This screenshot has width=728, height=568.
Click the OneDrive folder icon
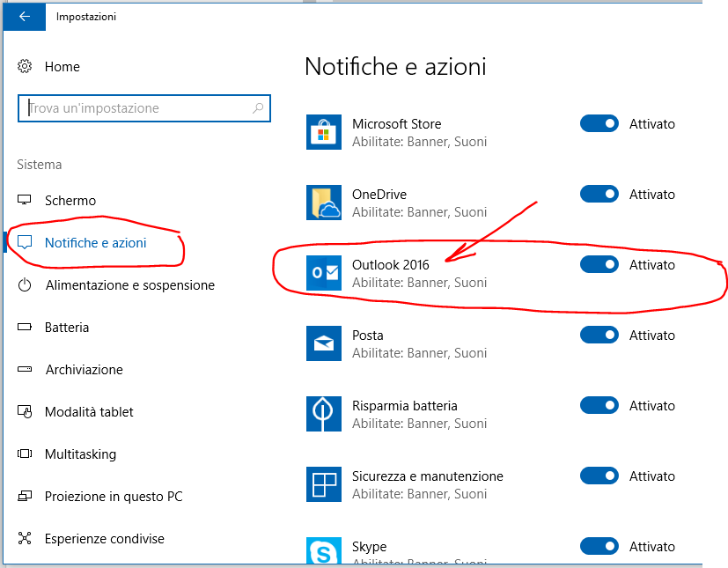[x=323, y=203]
